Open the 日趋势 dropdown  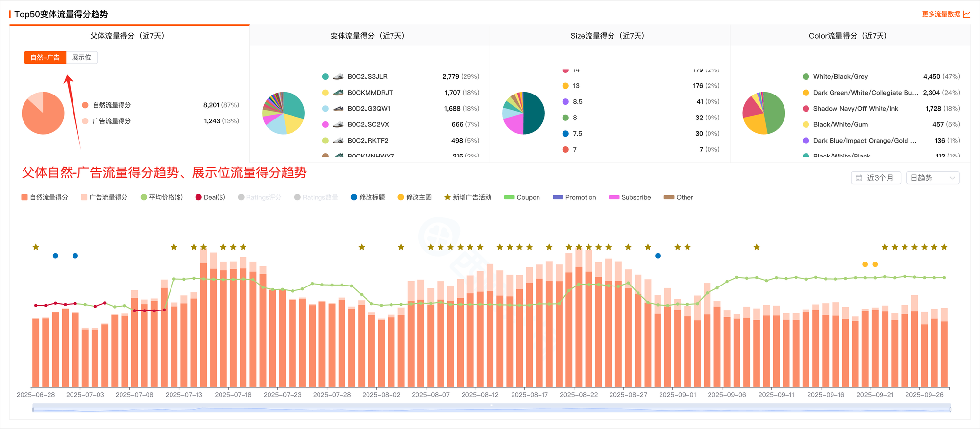(x=932, y=178)
